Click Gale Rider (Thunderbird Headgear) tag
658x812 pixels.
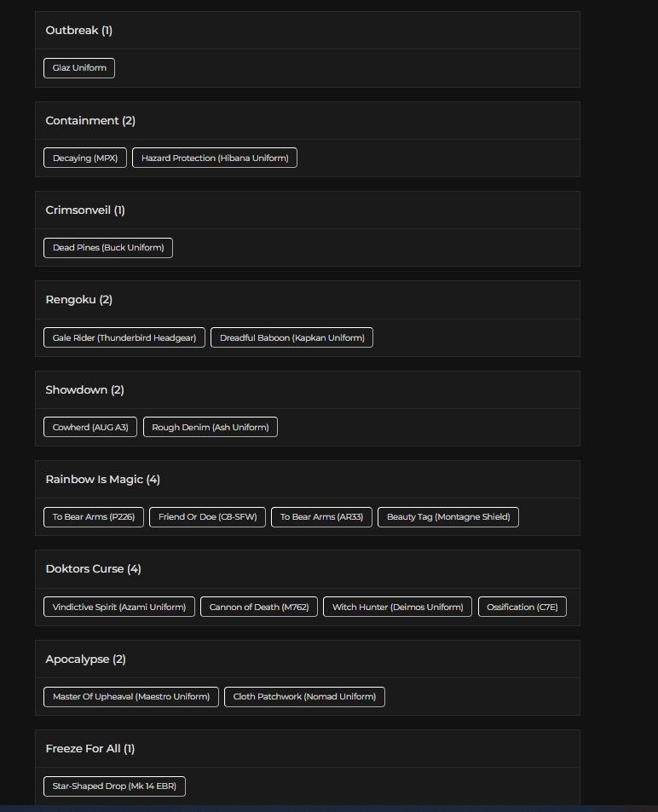tap(124, 337)
